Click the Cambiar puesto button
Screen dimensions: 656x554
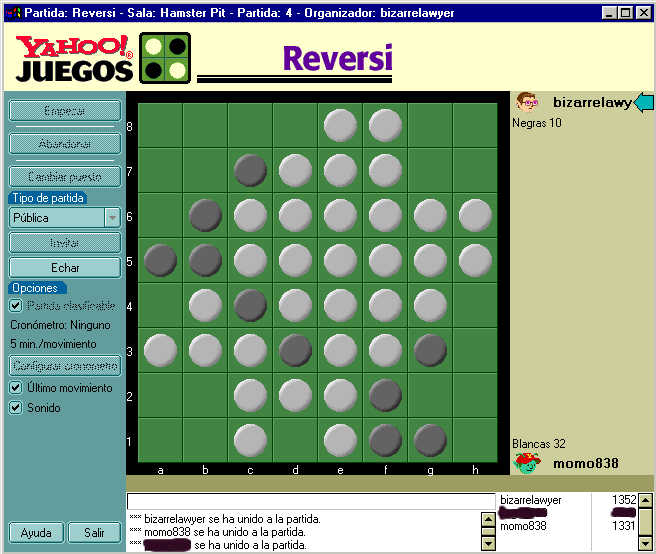click(65, 177)
